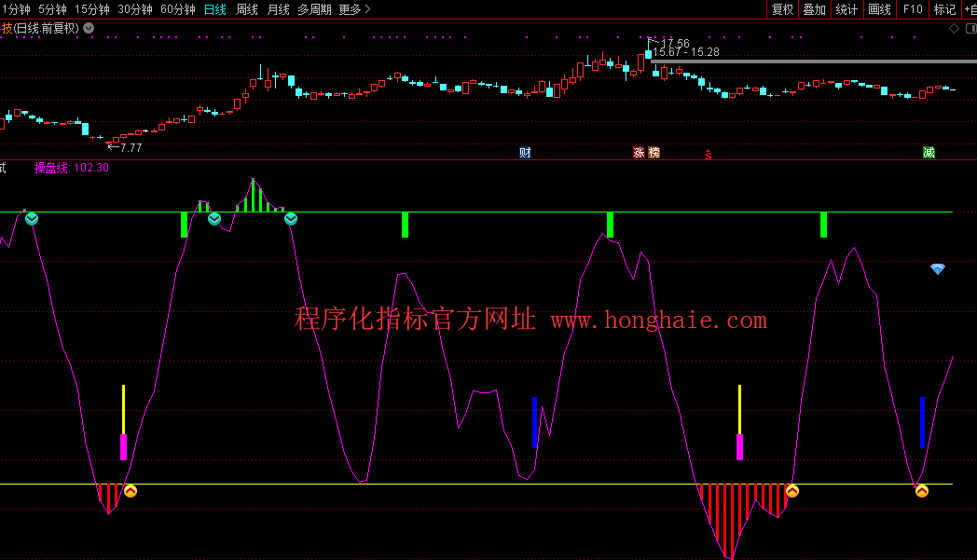
Task: Toggle 叠加 overlay mode
Action: [x=814, y=9]
